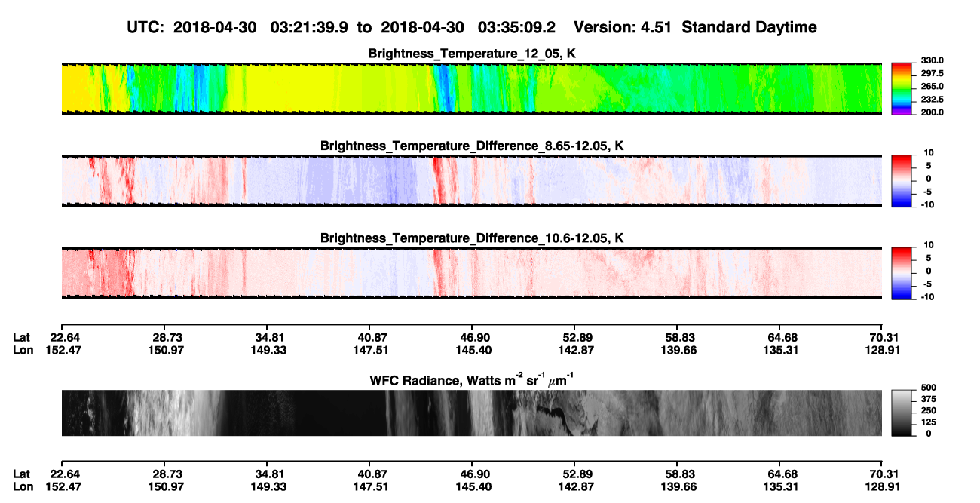
Task: Click the Lon label above the WFC panel
Action: (x=23, y=350)
